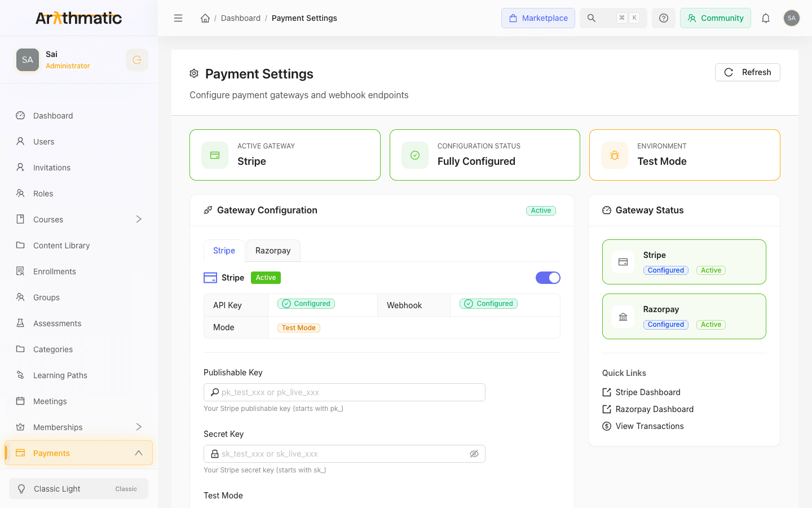Viewport: 812px width, 508px height.
Task: Click the Razorpay bank icon in Gateway Status
Action: click(623, 317)
